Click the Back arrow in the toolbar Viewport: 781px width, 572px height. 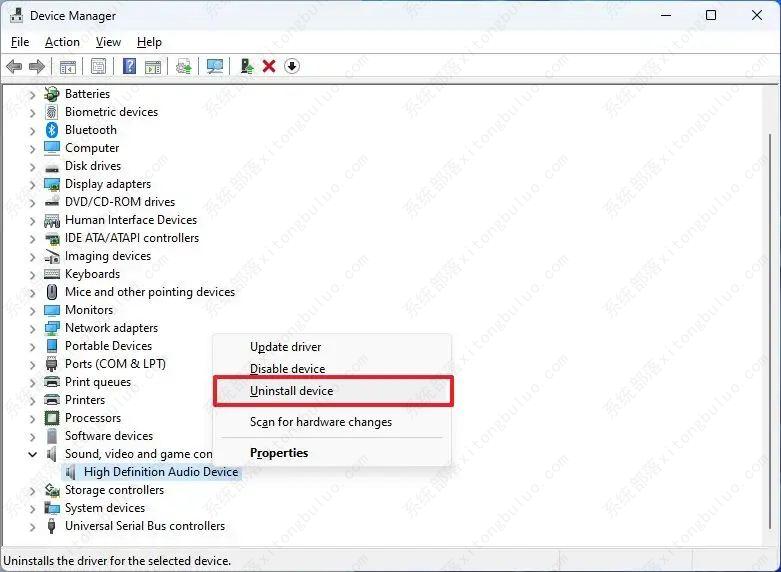coord(14,66)
